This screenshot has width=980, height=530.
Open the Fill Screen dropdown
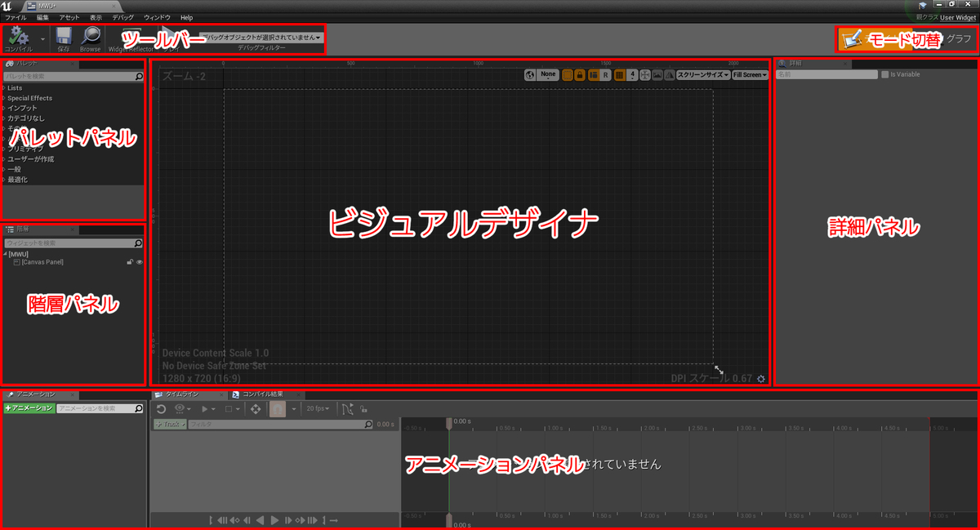749,73
